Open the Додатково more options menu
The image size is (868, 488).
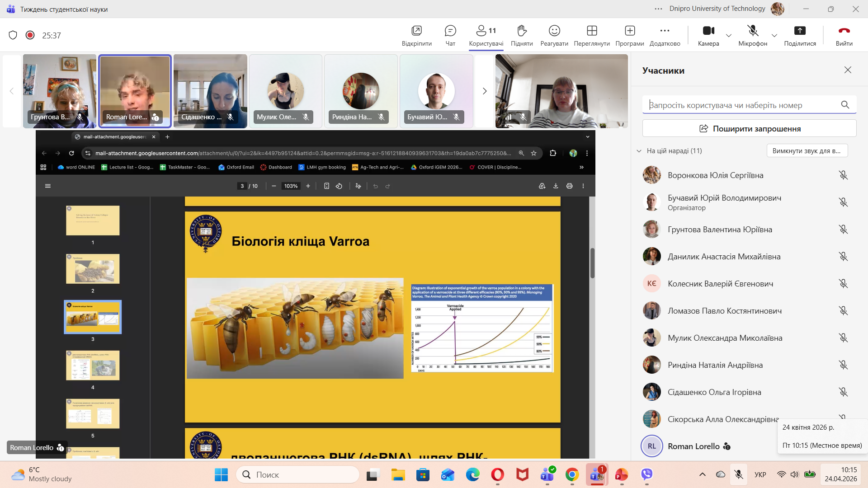click(665, 31)
